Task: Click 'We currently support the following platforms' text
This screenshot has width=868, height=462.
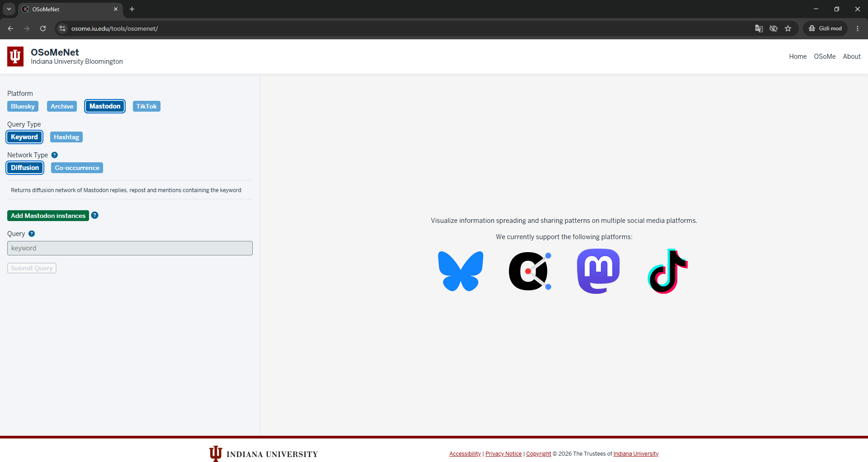Action: pos(564,237)
